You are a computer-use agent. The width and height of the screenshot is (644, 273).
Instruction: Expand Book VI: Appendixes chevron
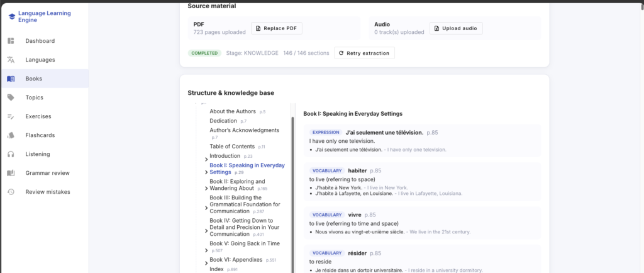tap(206, 263)
